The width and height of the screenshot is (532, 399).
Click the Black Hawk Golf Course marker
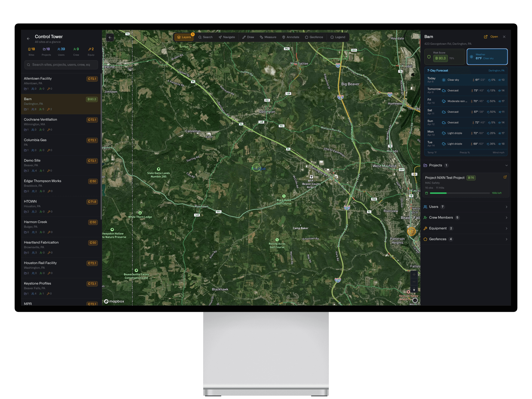point(284,196)
